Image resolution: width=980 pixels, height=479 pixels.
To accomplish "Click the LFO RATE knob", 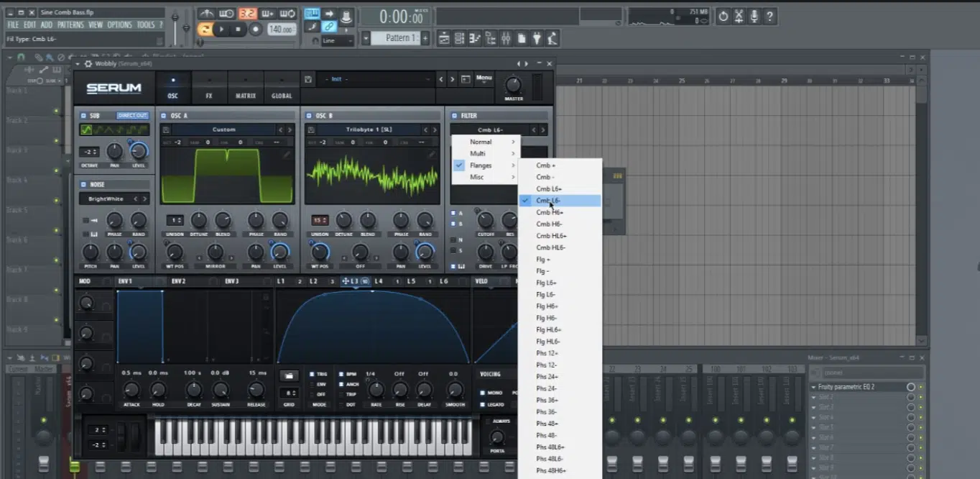I will tap(376, 389).
